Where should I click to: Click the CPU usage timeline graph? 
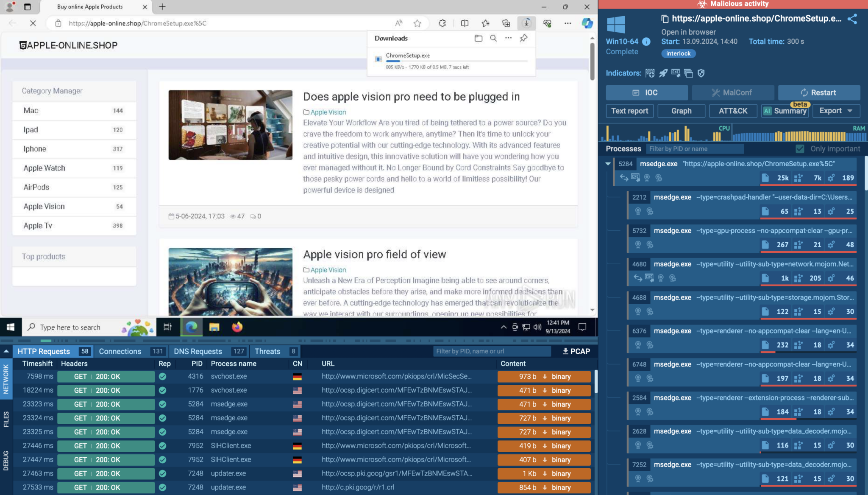coord(665,134)
